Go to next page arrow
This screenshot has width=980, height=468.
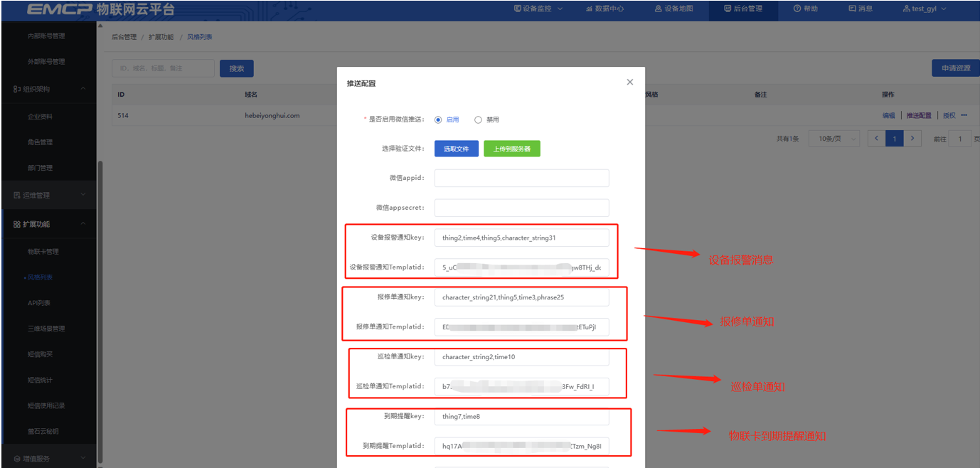pyautogui.click(x=912, y=139)
